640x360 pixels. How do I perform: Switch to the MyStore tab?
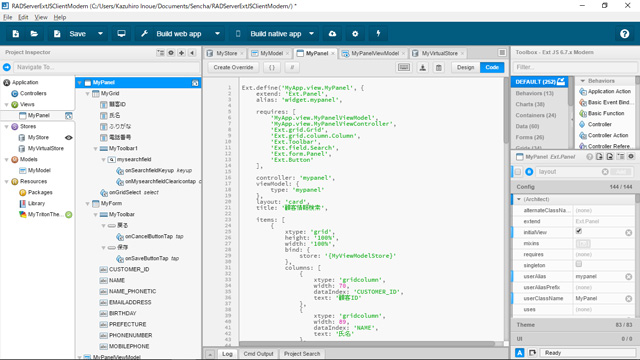tap(226, 53)
